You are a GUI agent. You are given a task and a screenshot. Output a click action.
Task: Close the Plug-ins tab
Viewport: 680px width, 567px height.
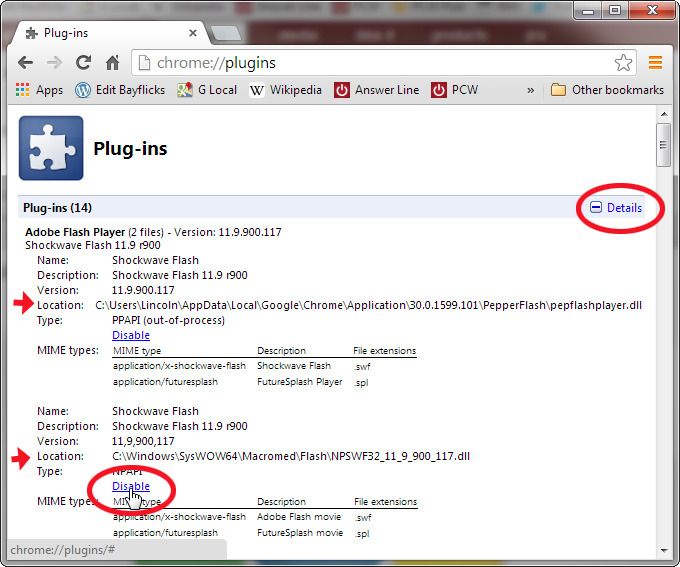[x=193, y=33]
